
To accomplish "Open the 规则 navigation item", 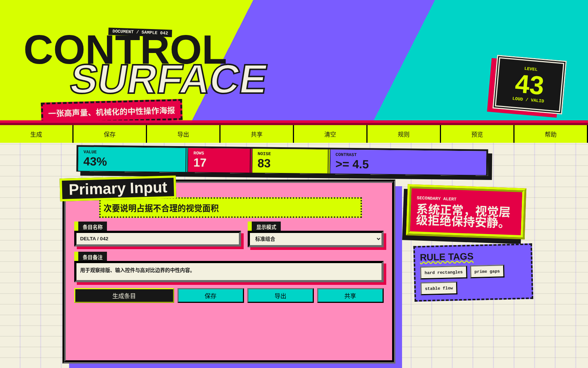I will pyautogui.click(x=404, y=134).
